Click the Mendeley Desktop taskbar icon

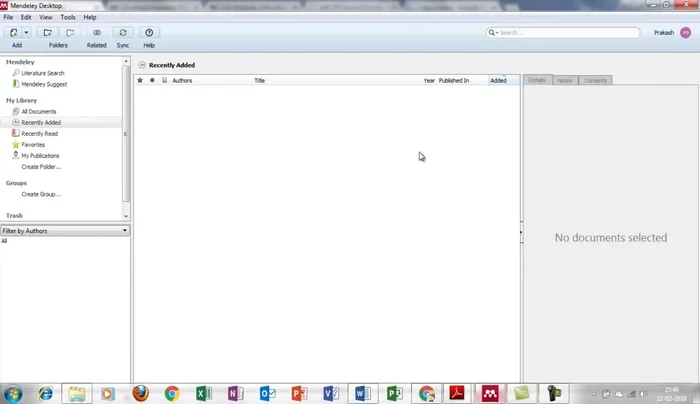click(490, 394)
